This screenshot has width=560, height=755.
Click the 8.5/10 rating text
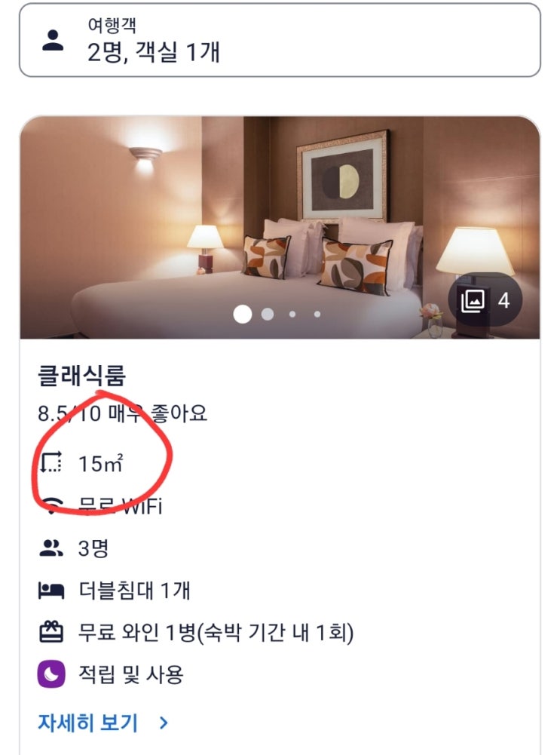click(122, 413)
